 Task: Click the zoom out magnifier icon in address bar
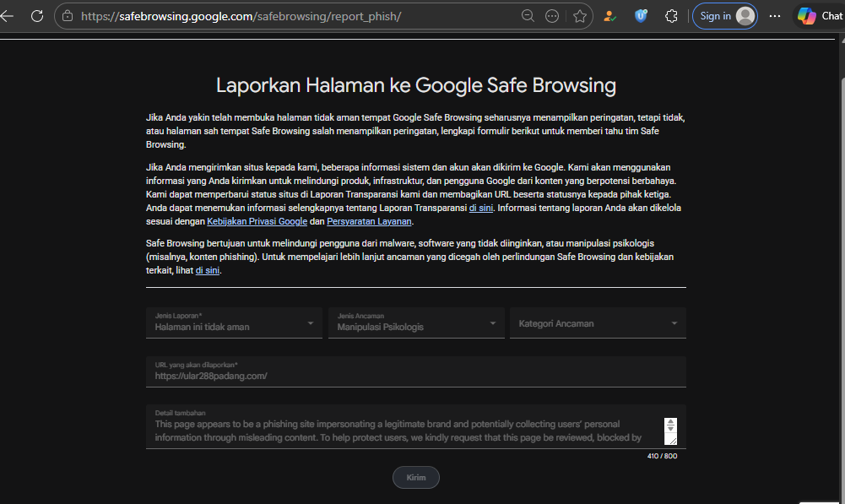pos(528,16)
